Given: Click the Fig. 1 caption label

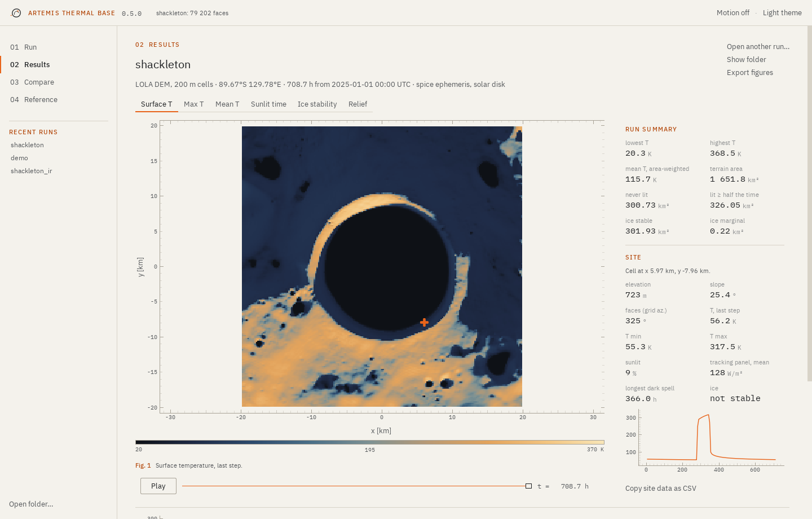Looking at the screenshot, I should (x=143, y=466).
